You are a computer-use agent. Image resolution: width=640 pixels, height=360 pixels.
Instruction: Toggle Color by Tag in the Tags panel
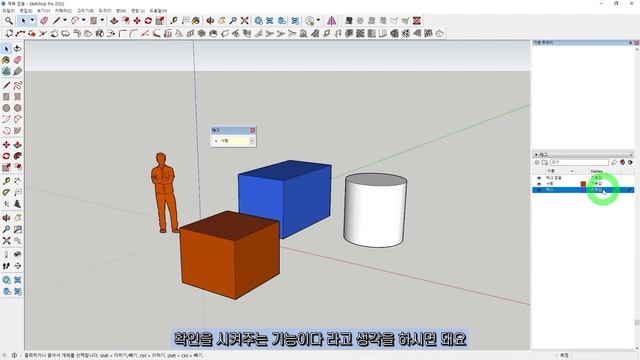622,162
